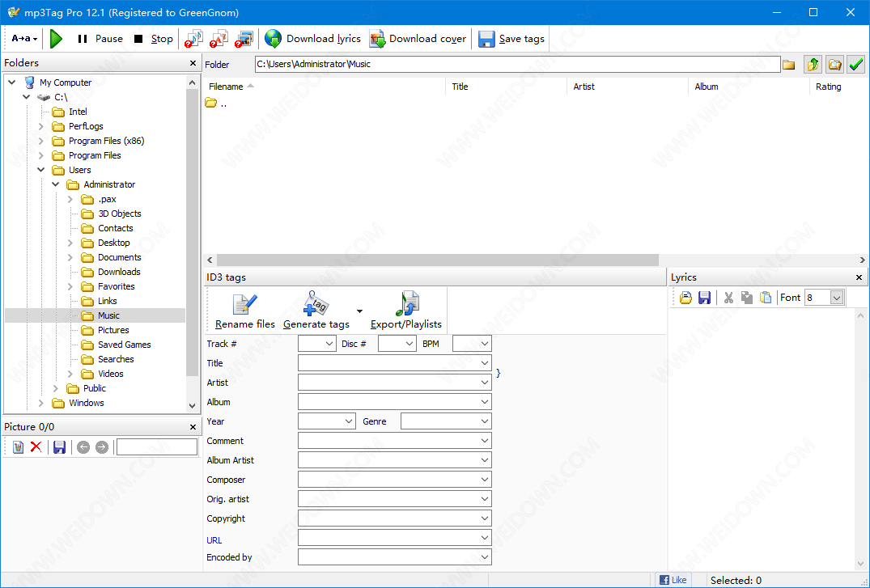Open the lyrics Font size dropdown

(x=837, y=298)
